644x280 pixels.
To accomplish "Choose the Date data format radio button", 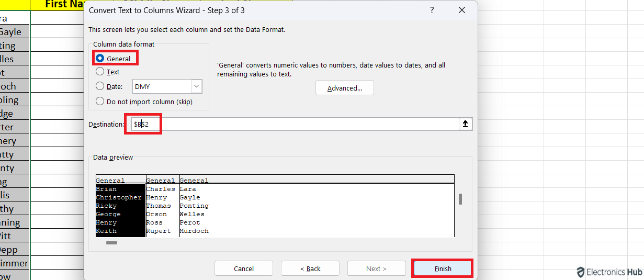I will coord(100,86).
